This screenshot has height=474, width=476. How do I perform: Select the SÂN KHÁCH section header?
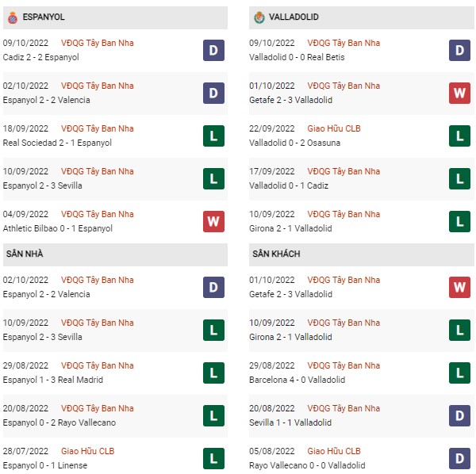(362, 254)
